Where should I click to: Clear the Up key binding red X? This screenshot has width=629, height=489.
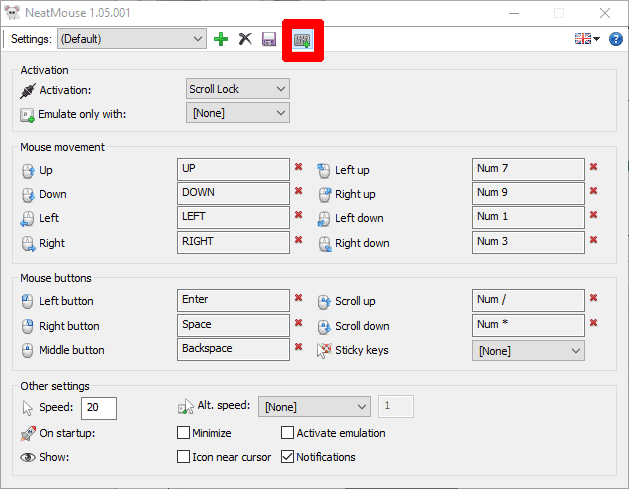coord(298,168)
